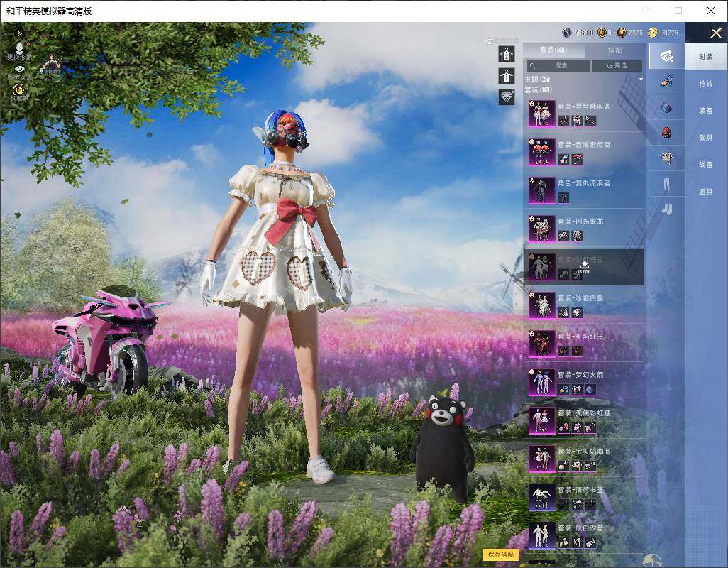Open the 道具 side tab
This screenshot has height=568, width=728.
(706, 192)
